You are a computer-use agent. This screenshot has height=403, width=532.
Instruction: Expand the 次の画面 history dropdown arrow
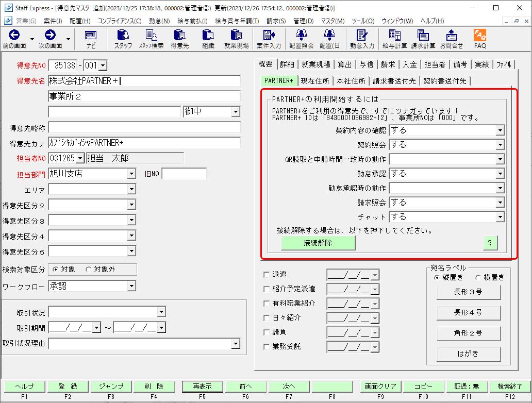point(68,39)
